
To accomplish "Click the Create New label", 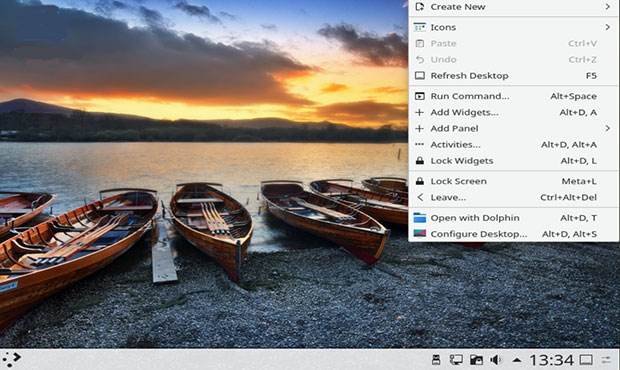I will 458,7.
